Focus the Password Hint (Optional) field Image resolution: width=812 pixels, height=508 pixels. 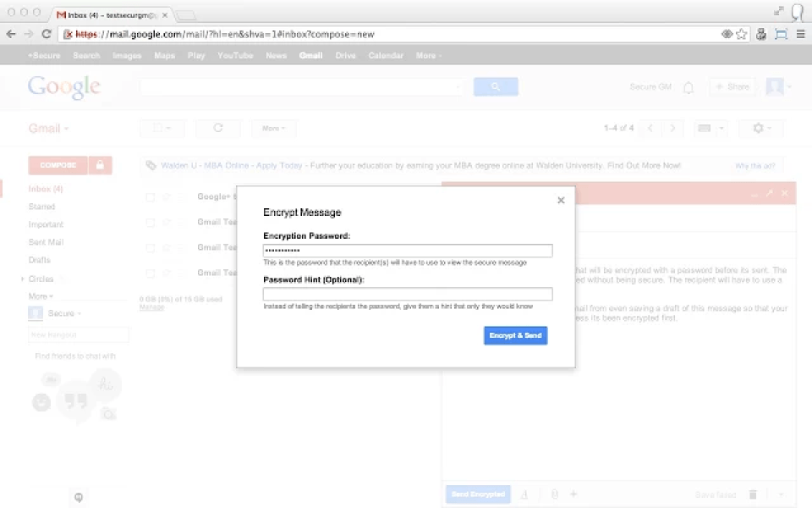[x=408, y=295]
